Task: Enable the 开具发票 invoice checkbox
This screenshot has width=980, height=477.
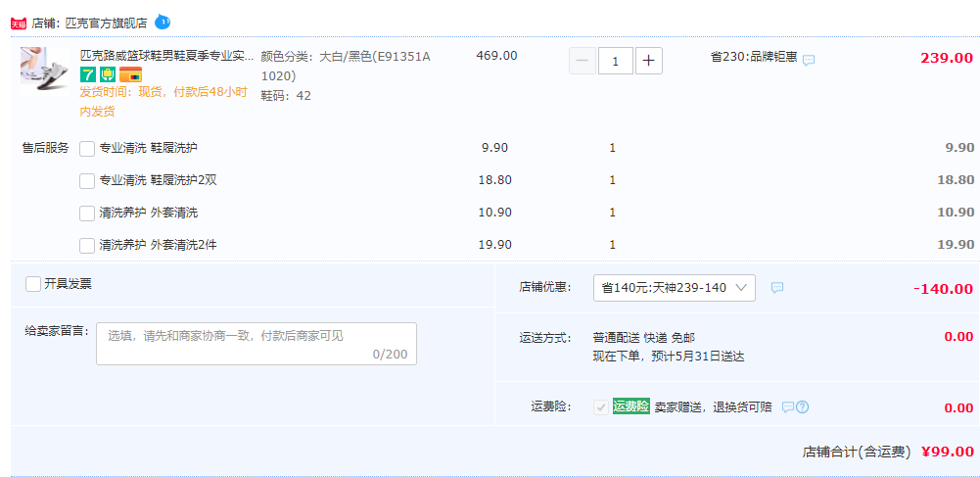Action: pyautogui.click(x=33, y=284)
